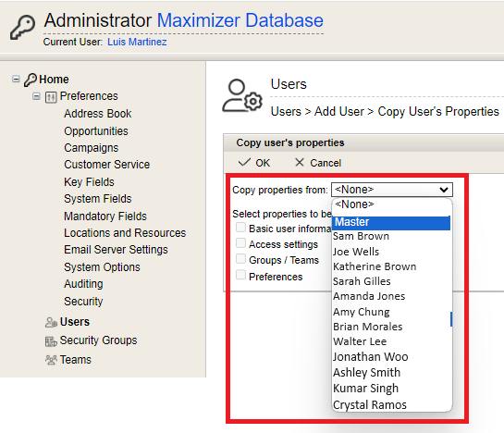Click the large Users gear icon

[x=242, y=95]
